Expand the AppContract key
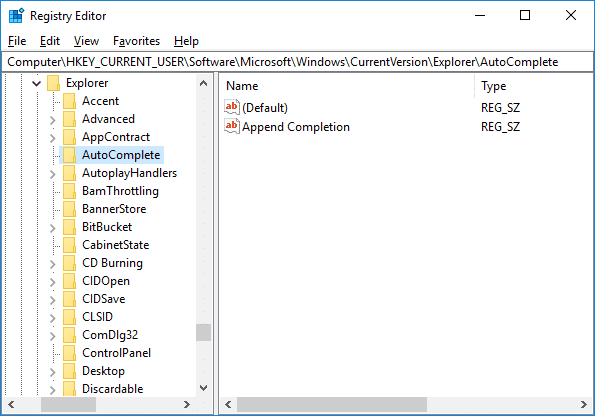The height and width of the screenshot is (416, 595). 52,138
